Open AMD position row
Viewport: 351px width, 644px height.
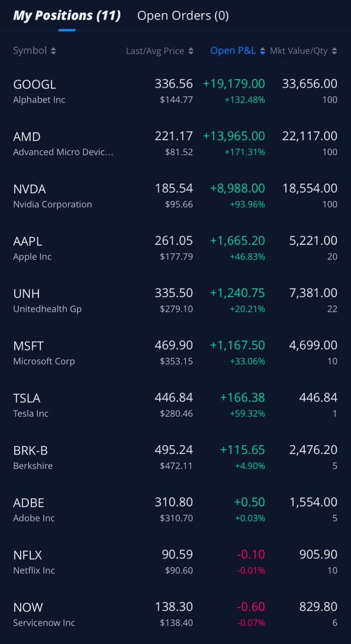click(x=175, y=143)
